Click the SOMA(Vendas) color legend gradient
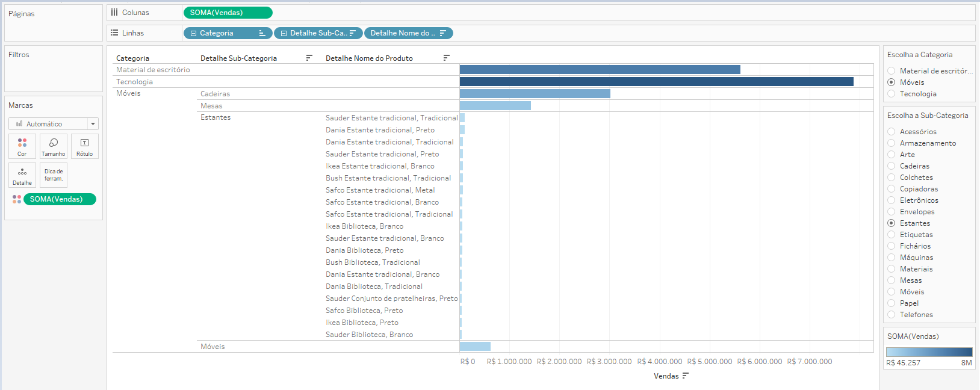This screenshot has width=980, height=390. 929,352
